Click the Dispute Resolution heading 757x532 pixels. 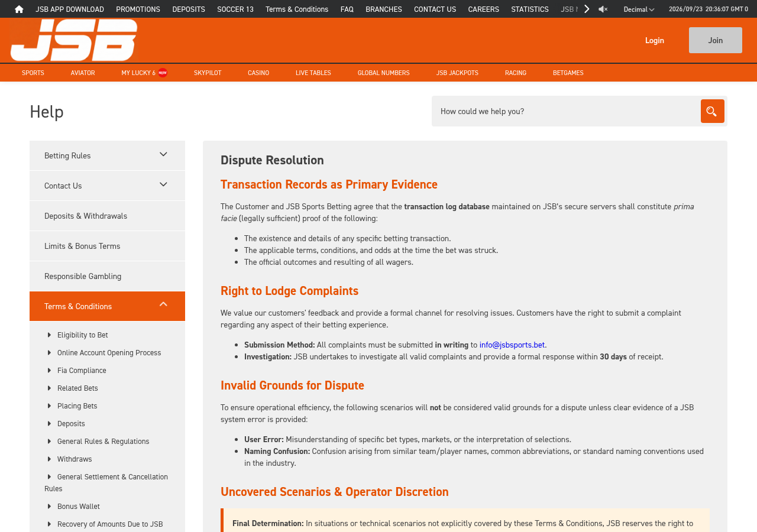pyautogui.click(x=272, y=160)
